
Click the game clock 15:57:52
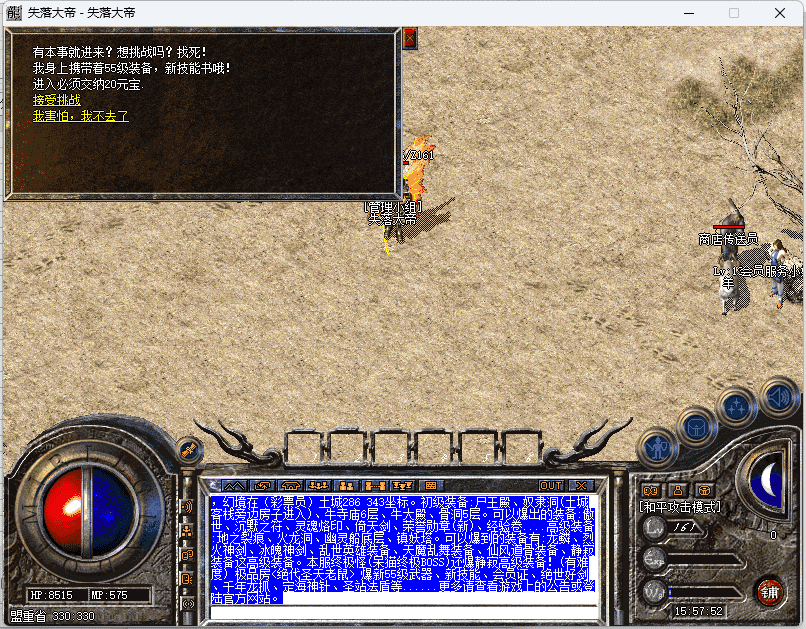[x=698, y=612]
